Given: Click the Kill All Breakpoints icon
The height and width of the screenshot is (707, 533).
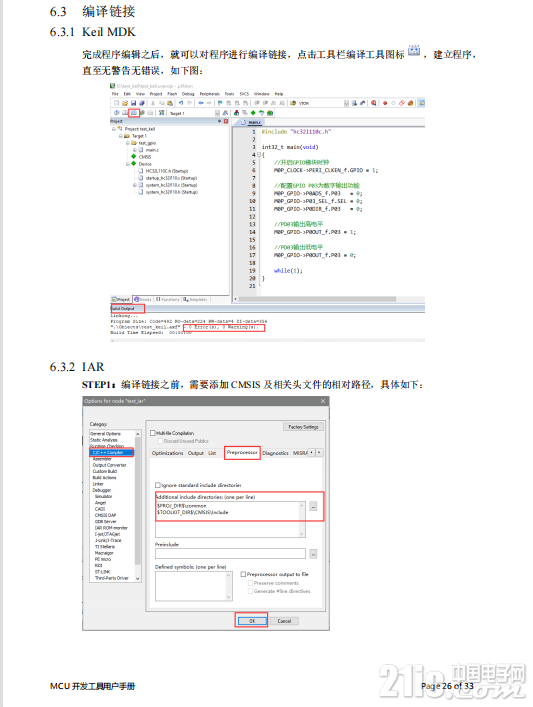Looking at the screenshot, I should coord(410,103).
